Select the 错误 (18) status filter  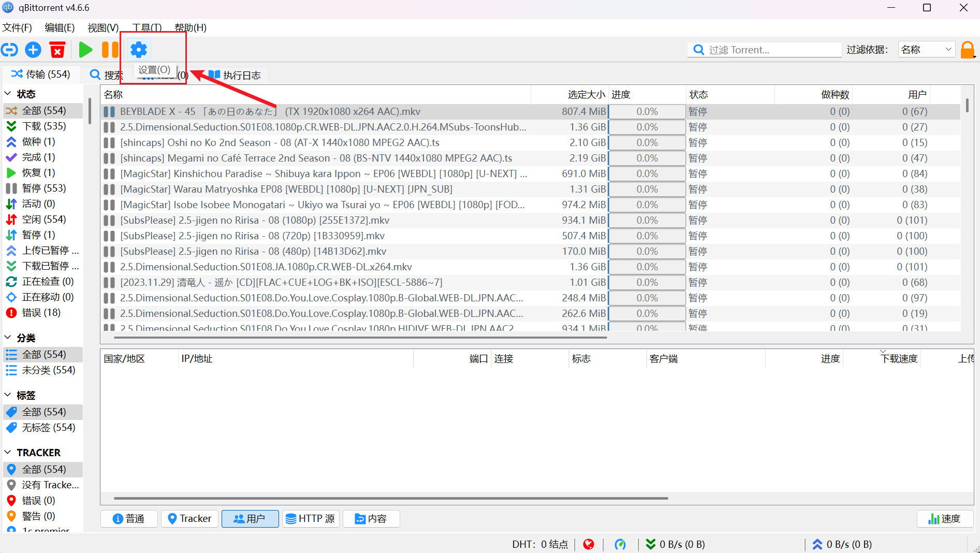click(41, 312)
